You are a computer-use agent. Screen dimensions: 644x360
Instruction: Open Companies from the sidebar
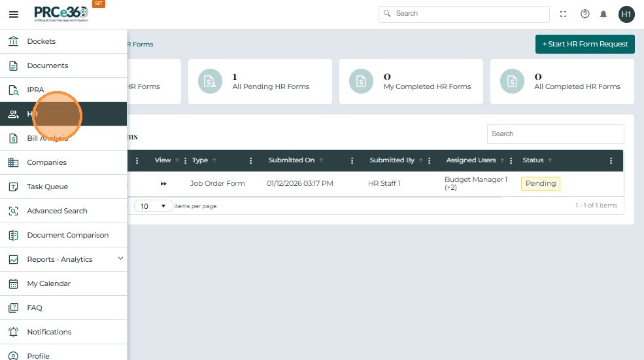click(63, 162)
